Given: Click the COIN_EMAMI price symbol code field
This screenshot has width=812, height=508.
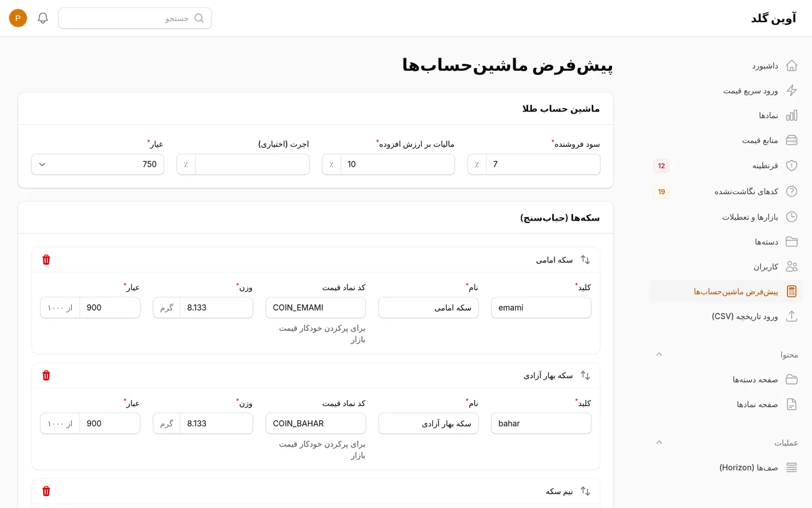Looking at the screenshot, I should [316, 308].
